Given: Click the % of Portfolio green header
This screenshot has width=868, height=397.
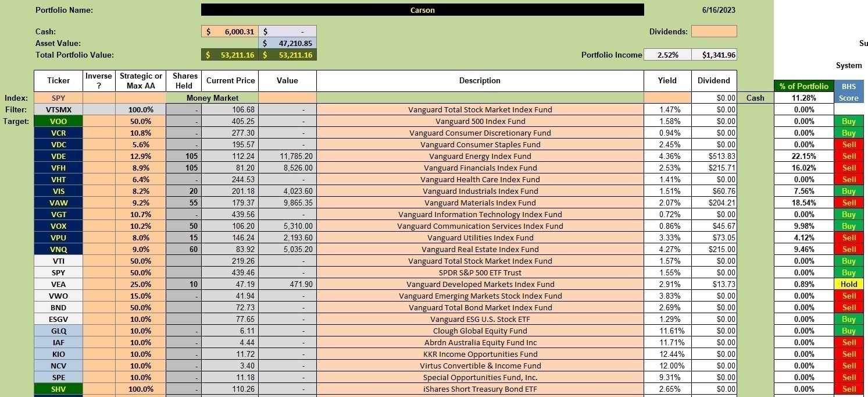Looking at the screenshot, I should [x=804, y=86].
